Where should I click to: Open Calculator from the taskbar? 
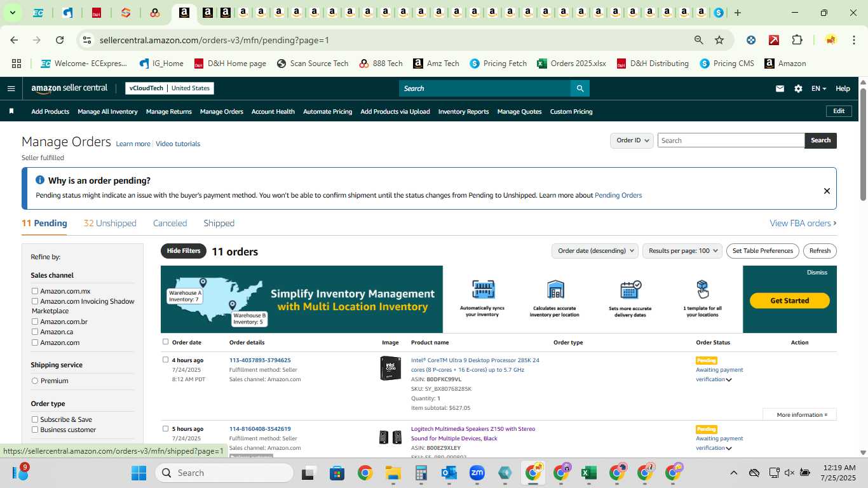tap(421, 473)
